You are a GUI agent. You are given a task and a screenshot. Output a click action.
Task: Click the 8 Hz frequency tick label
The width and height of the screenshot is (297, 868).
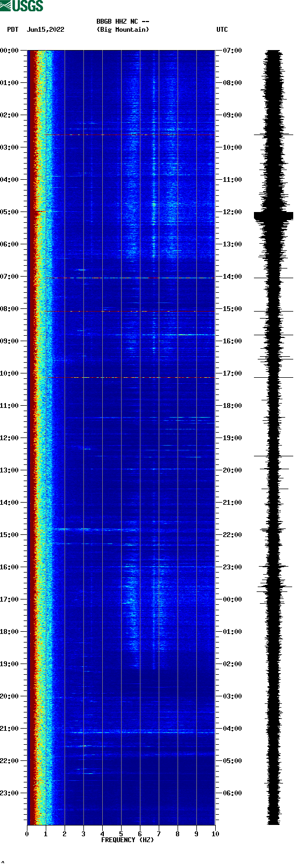(178, 834)
